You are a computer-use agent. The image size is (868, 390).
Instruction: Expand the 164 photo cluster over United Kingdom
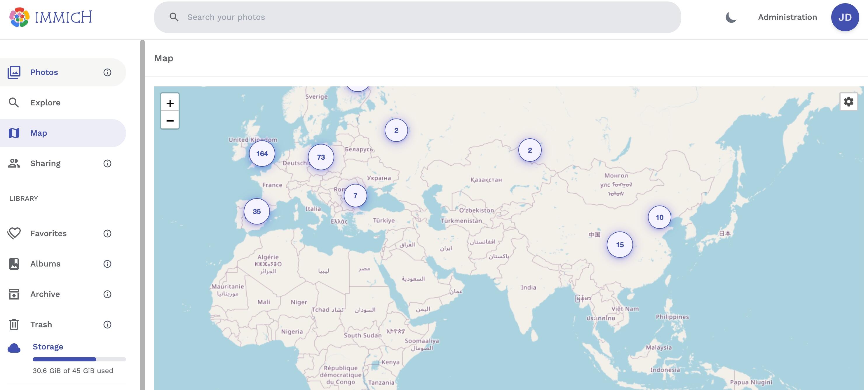[x=262, y=154]
